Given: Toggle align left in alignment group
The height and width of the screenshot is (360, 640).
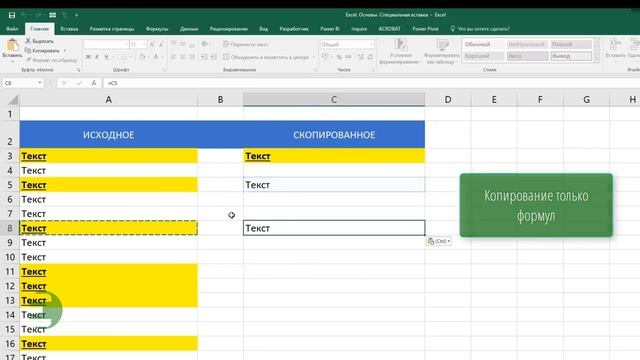Looking at the screenshot, I should point(173,57).
